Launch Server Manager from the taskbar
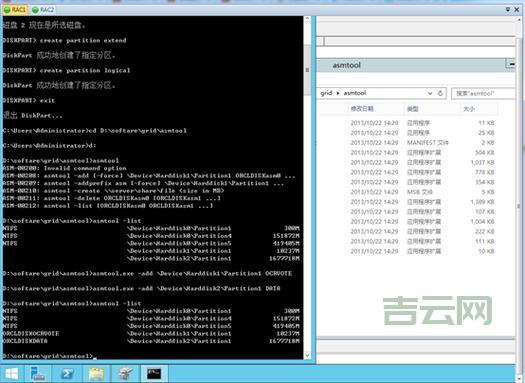 (x=38, y=374)
